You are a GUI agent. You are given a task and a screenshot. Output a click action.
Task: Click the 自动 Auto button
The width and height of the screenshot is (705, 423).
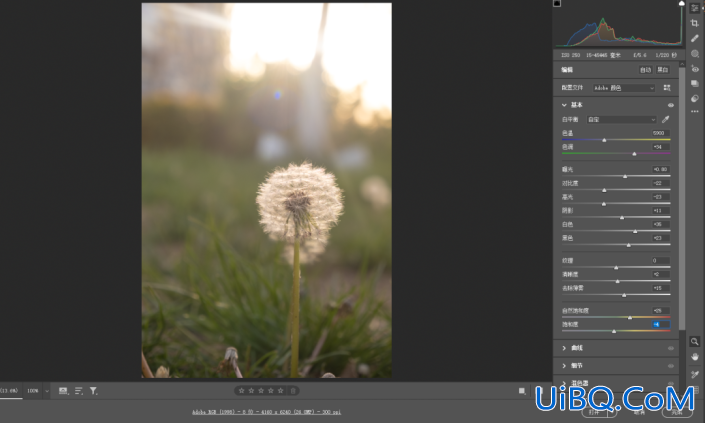[646, 70]
